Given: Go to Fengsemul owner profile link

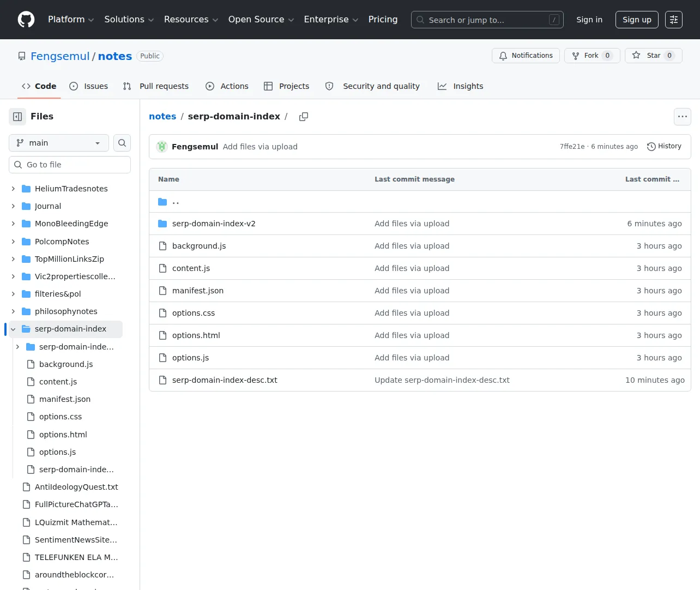Looking at the screenshot, I should (60, 56).
